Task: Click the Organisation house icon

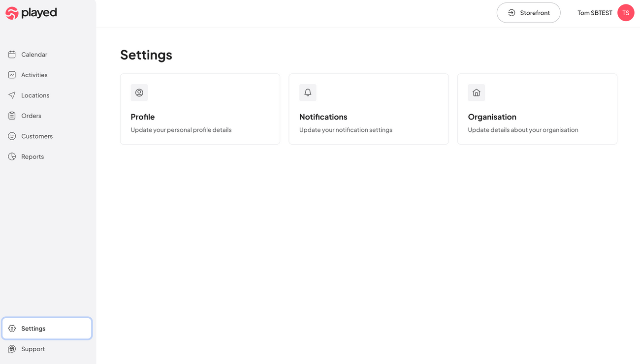Action: coord(476,92)
